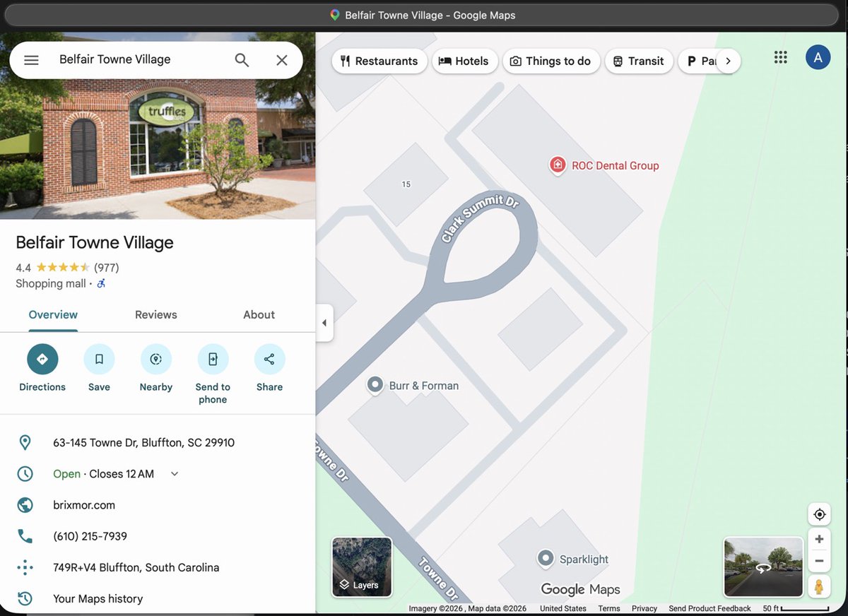Expand the opening hours dropdown arrow
This screenshot has width=848, height=616.
(175, 474)
